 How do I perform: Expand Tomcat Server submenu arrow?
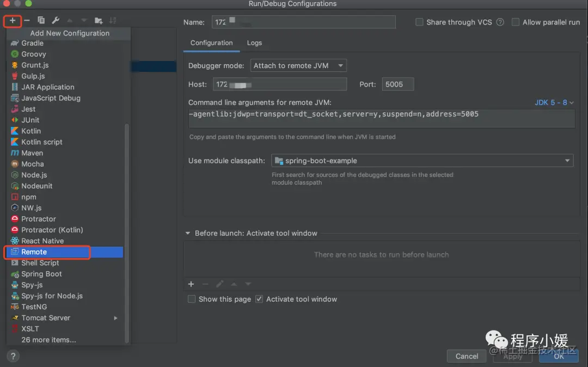[x=115, y=318]
